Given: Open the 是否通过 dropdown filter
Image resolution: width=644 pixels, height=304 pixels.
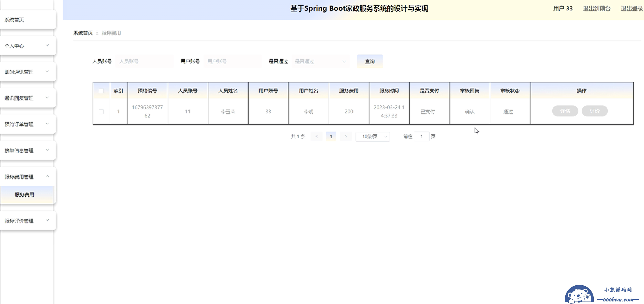Looking at the screenshot, I should point(320,61).
